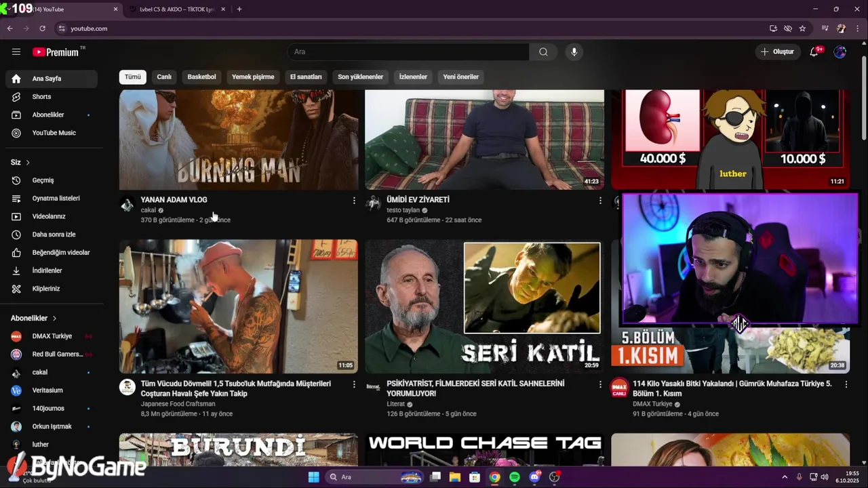Open İndirilenler downloads
The height and width of the screenshot is (488, 868).
[x=52, y=270]
